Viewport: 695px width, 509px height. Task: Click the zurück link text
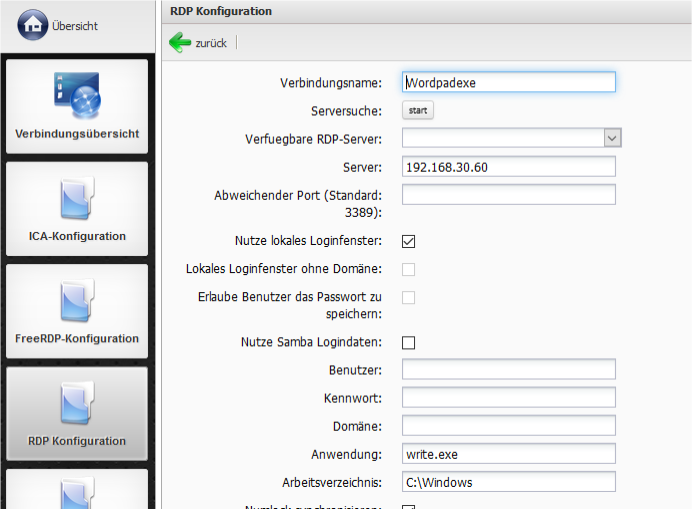point(211,43)
